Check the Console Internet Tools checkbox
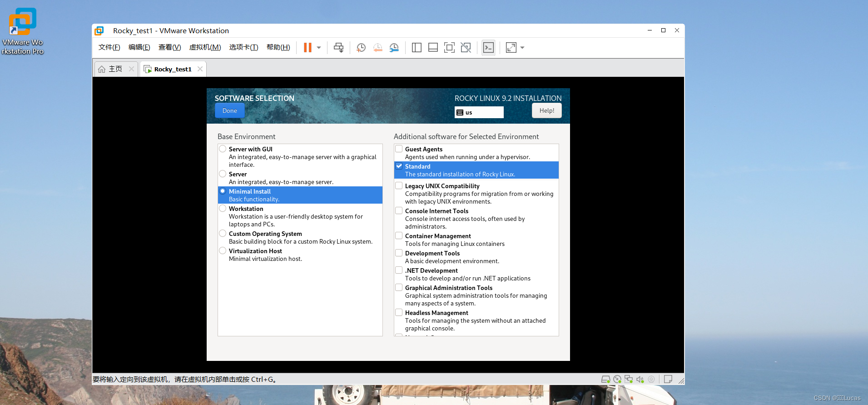868x405 pixels. click(399, 210)
